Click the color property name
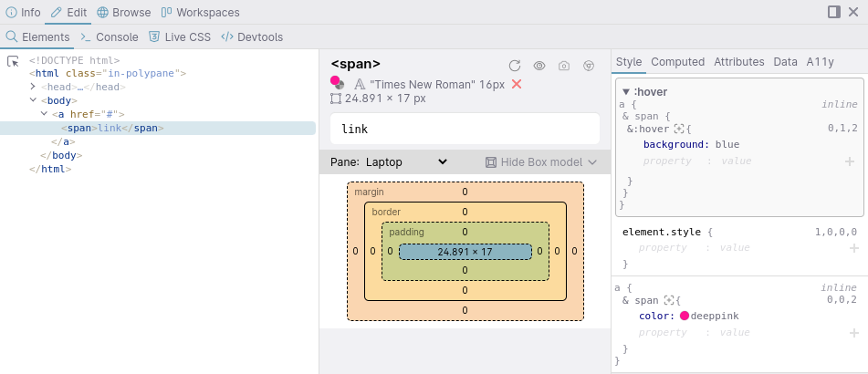The image size is (868, 374). (656, 316)
